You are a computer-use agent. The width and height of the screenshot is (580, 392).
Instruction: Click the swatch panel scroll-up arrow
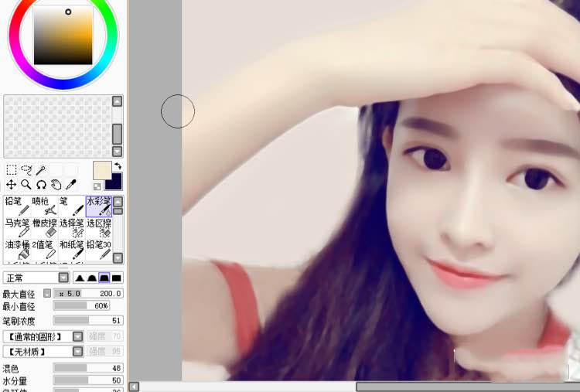click(x=118, y=101)
